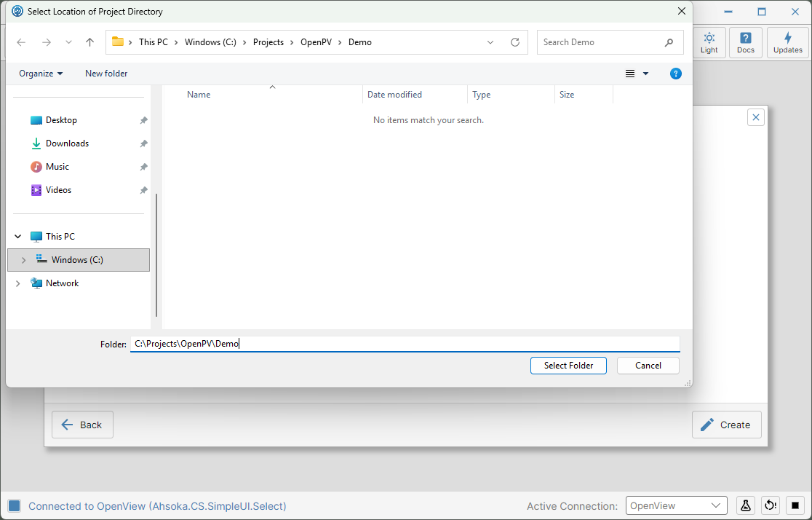Sort by Date modified column header
812x520 pixels.
pos(415,95)
